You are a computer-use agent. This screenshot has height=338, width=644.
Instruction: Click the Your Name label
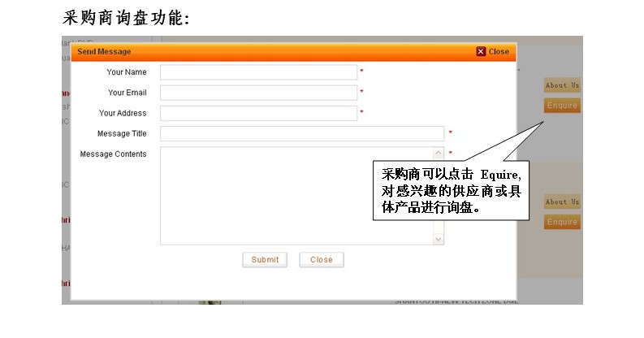pyautogui.click(x=127, y=72)
